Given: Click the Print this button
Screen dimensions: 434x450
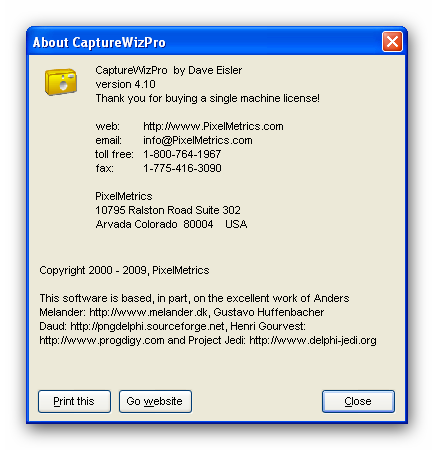Looking at the screenshot, I should pyautogui.click(x=74, y=401).
